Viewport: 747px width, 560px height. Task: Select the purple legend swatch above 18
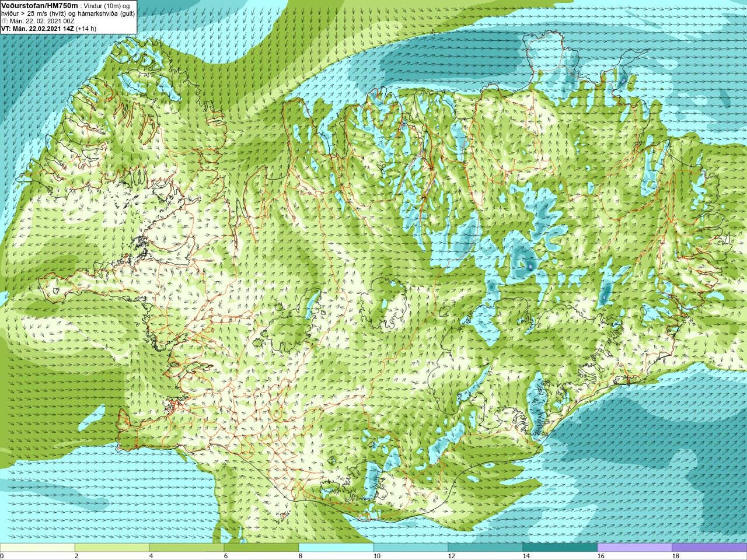710,548
